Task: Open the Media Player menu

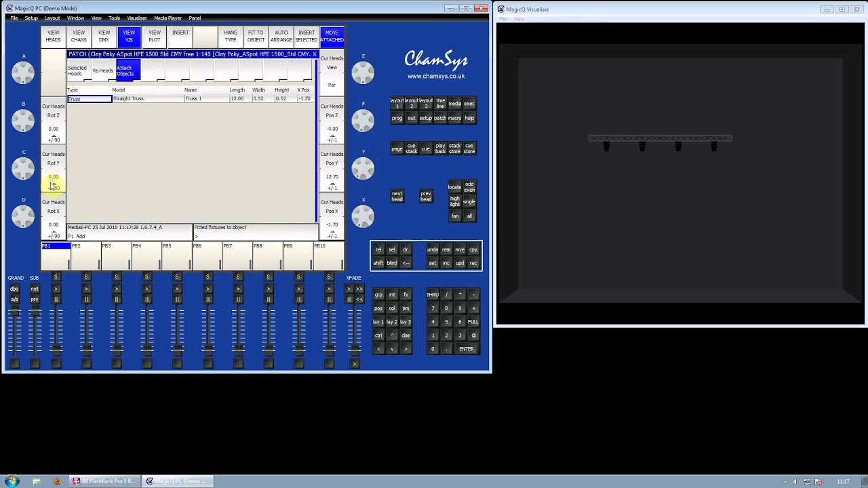Action: 167,18
